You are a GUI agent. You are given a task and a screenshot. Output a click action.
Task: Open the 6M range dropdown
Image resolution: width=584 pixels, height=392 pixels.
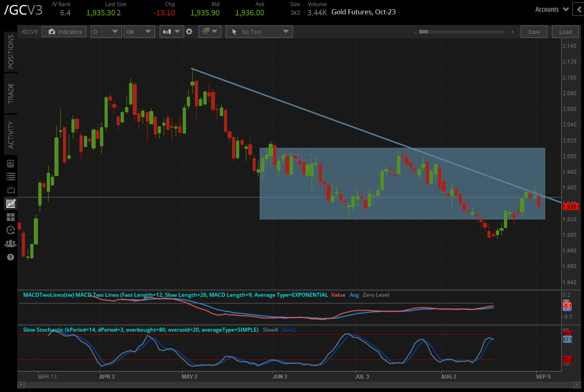139,32
